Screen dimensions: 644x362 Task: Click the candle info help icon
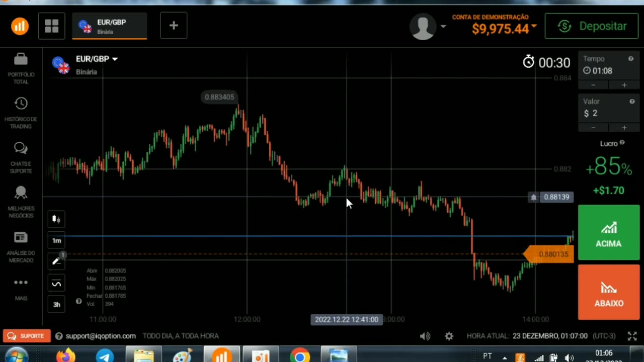point(78,301)
